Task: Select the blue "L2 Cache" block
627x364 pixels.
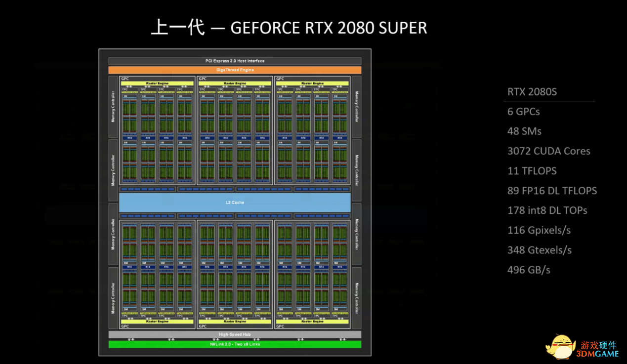Action: (x=235, y=202)
